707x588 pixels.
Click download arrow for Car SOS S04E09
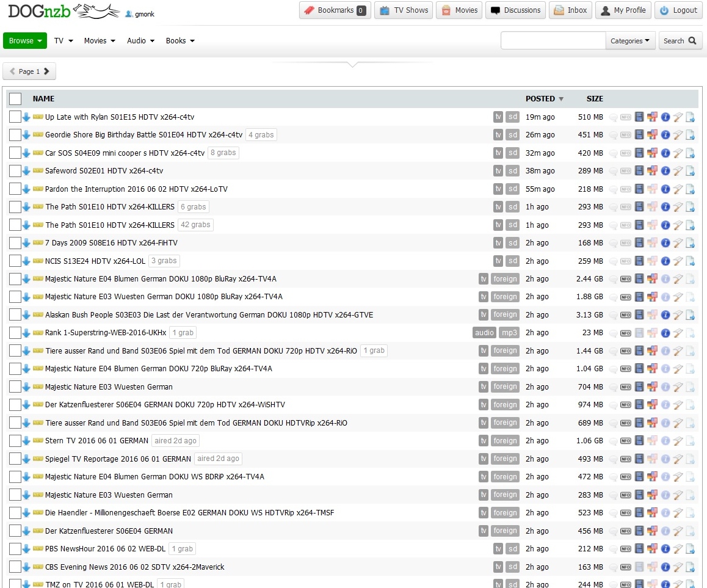coord(26,153)
